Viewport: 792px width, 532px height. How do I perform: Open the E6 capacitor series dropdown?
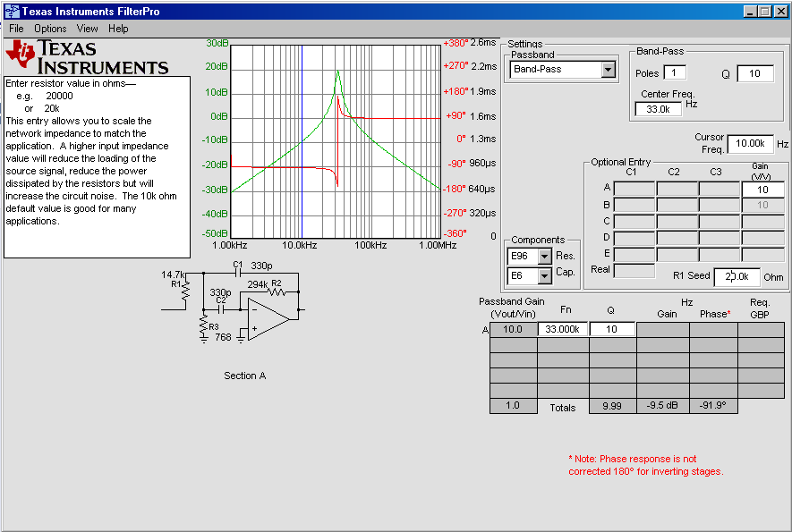[544, 276]
